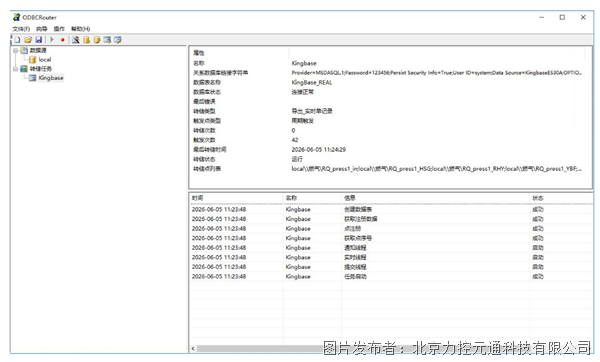This screenshot has height=362, width=600.
Task: Minimize the ODBCRouter window
Action: point(541,17)
